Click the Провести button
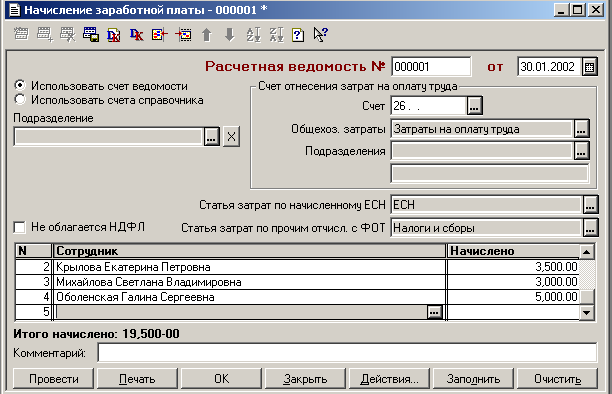 53,378
